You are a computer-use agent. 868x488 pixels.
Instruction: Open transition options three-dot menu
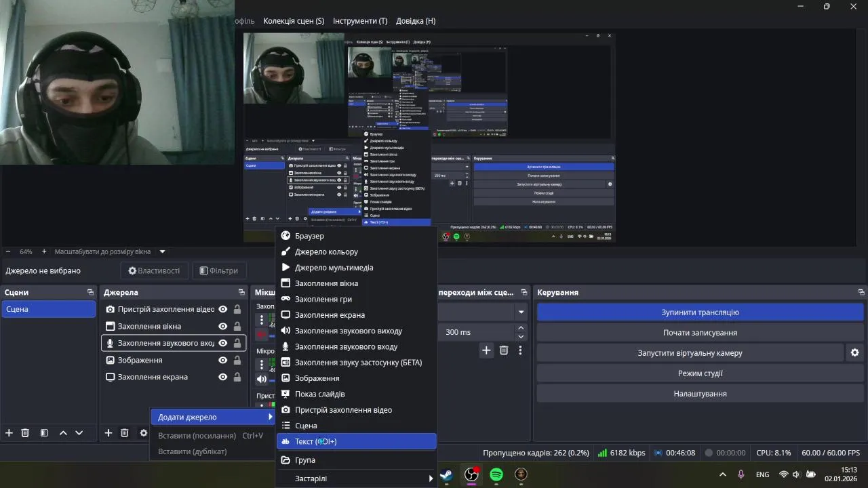[520, 350]
